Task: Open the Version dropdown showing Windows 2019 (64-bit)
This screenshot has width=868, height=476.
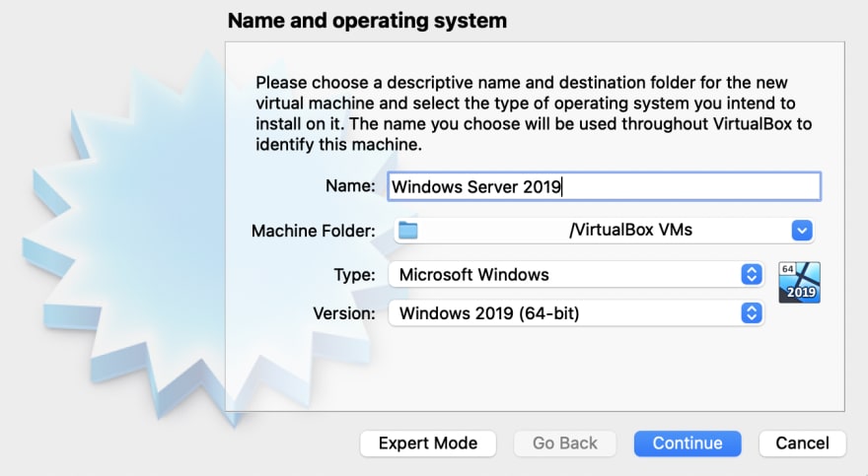Action: pyautogui.click(x=576, y=313)
